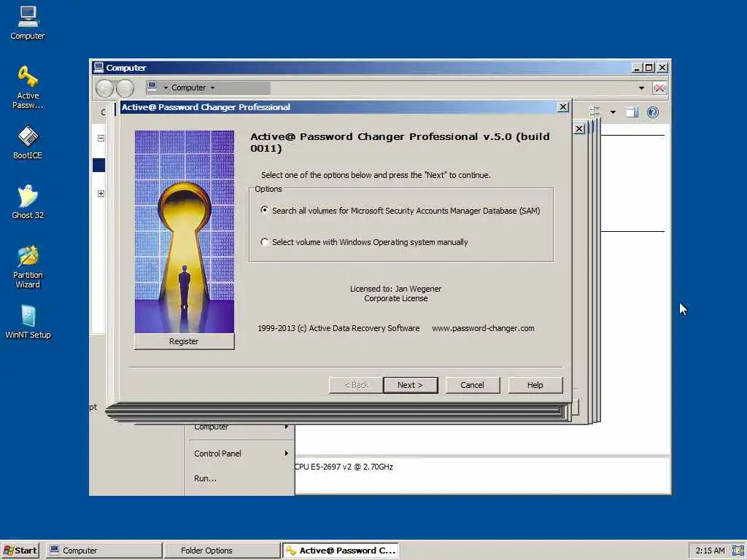Open Control Panel submenu in Start menu

240,454
